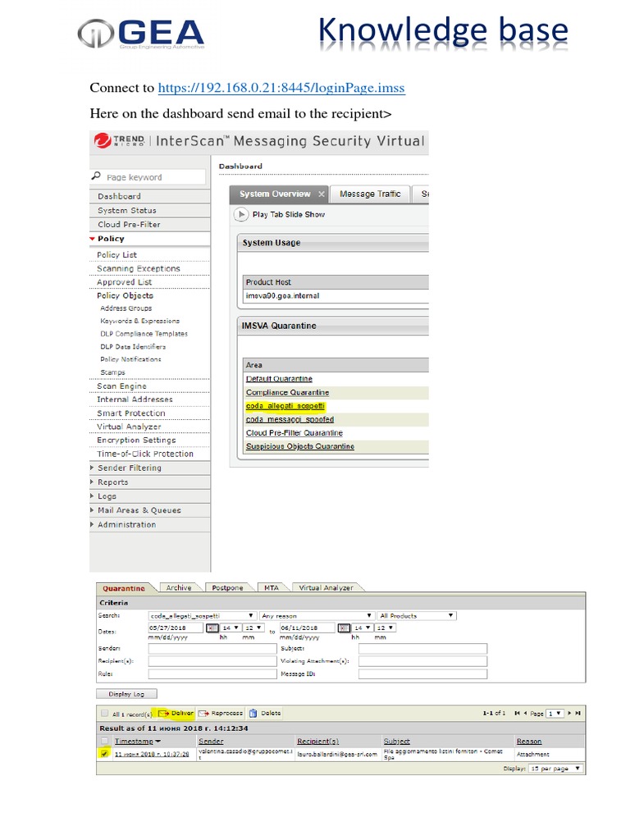The height and width of the screenshot is (840, 630).
Task: Go to first results page icon
Action: 517,714
